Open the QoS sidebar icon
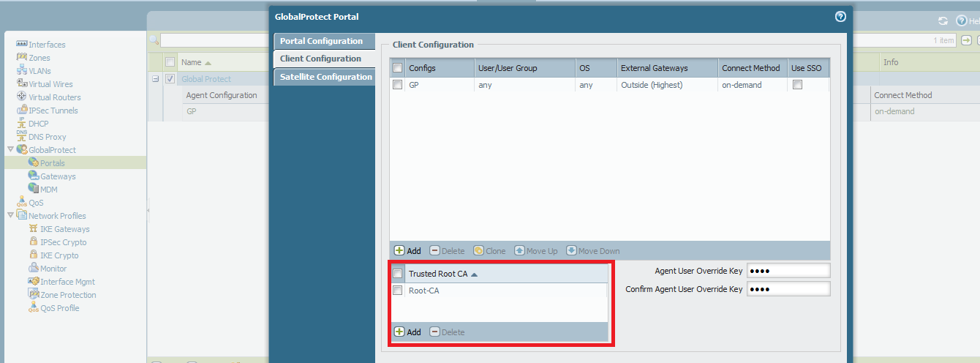 click(22, 203)
